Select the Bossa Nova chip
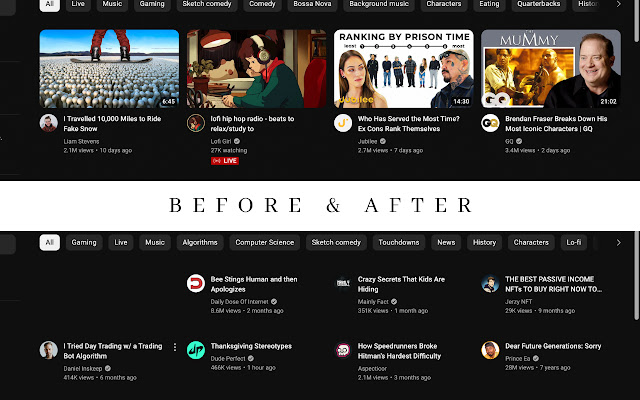Image resolution: width=640 pixels, height=400 pixels. pyautogui.click(x=312, y=4)
